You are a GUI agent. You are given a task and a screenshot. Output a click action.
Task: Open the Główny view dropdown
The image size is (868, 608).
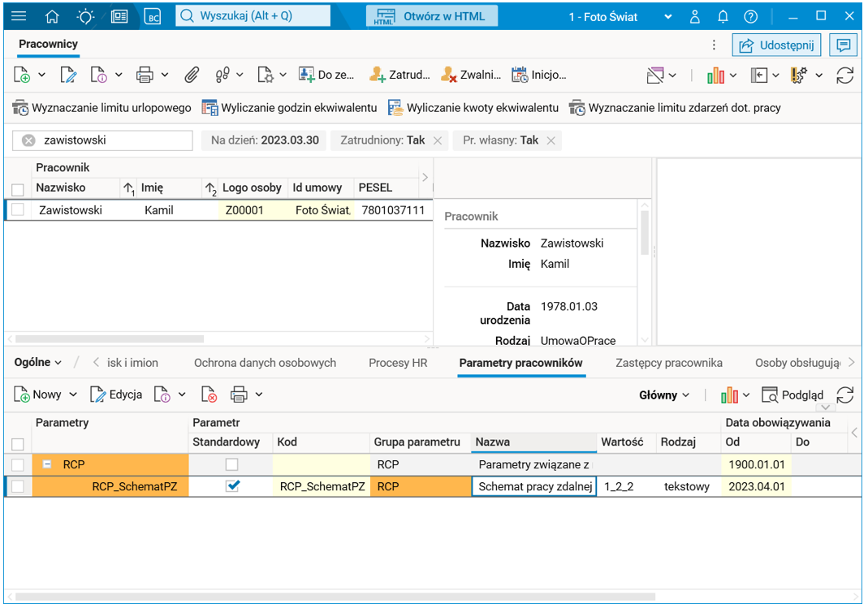pyautogui.click(x=664, y=395)
